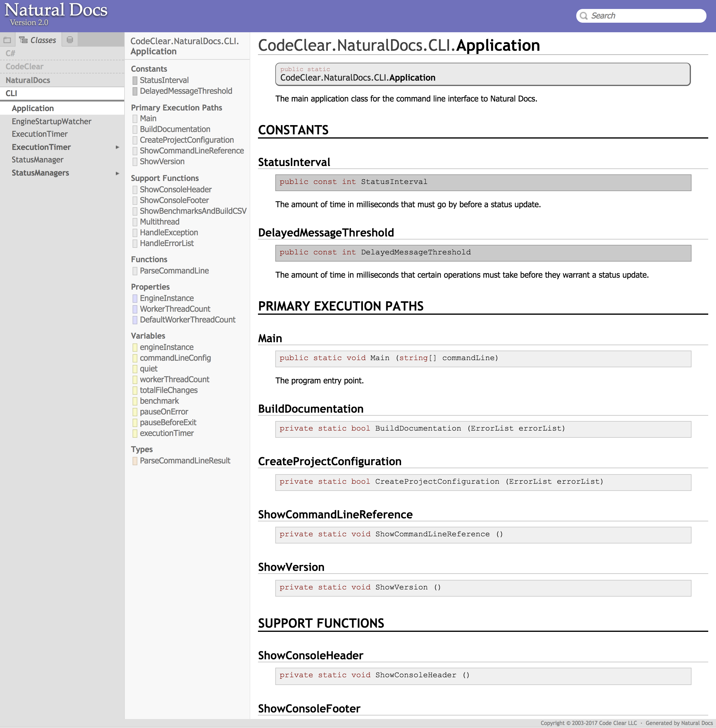Click the search magnifier icon

coord(583,16)
